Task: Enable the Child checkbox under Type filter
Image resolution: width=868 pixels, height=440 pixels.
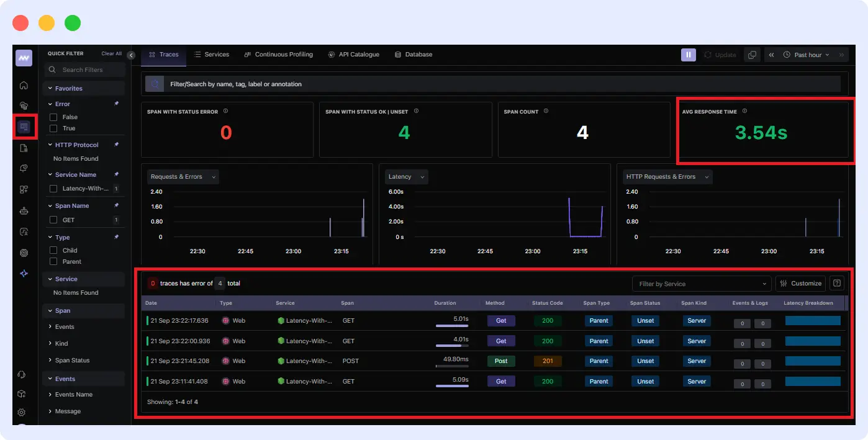Action: (x=54, y=250)
